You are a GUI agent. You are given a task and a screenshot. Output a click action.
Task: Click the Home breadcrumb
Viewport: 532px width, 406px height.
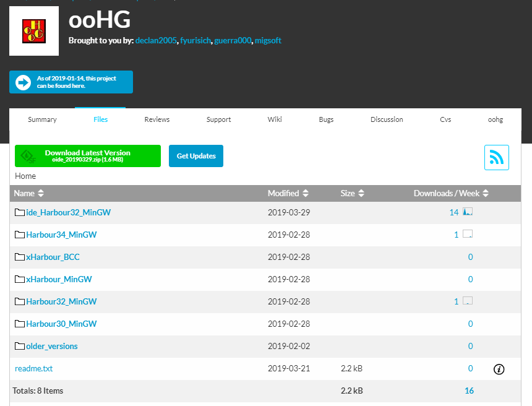click(x=25, y=176)
